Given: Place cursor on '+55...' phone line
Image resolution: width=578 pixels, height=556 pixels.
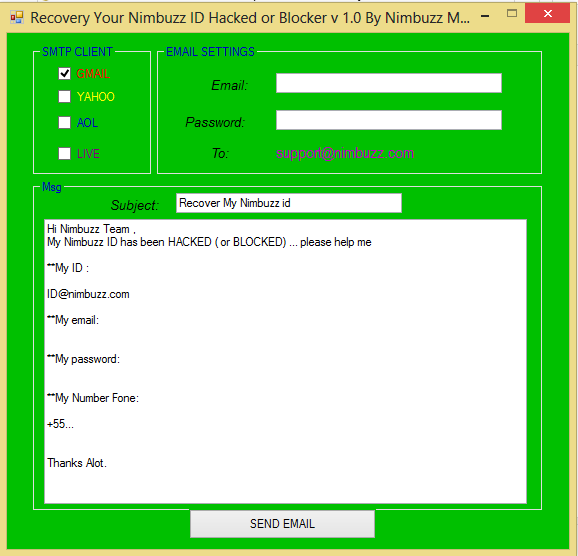Looking at the screenshot, I should 60,424.
